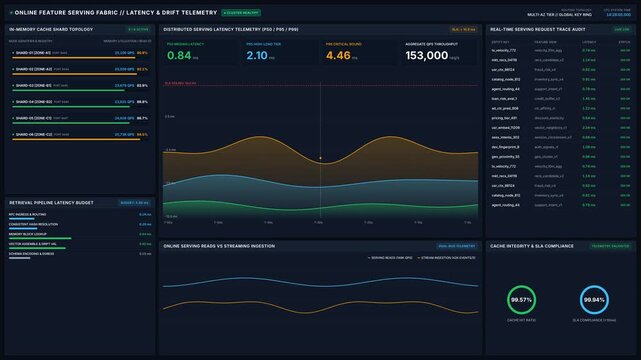Image resolution: width=641 pixels, height=360 pixels.
Task: Click SHARD-05 [ZONE-C1] status dot
Action: point(13,118)
